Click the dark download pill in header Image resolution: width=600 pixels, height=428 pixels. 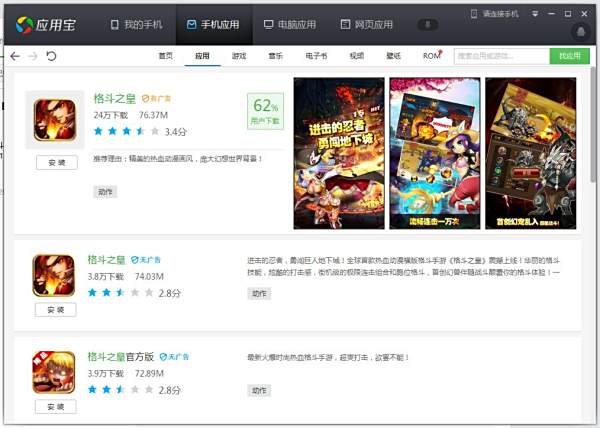pyautogui.click(x=428, y=25)
